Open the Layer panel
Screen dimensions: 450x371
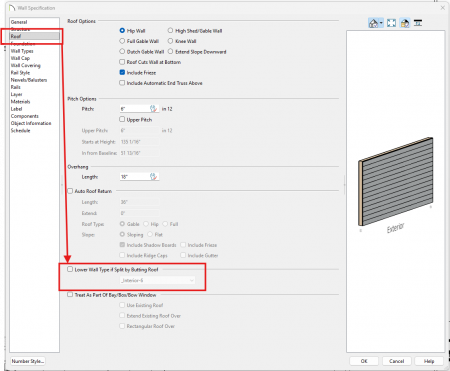(x=16, y=94)
